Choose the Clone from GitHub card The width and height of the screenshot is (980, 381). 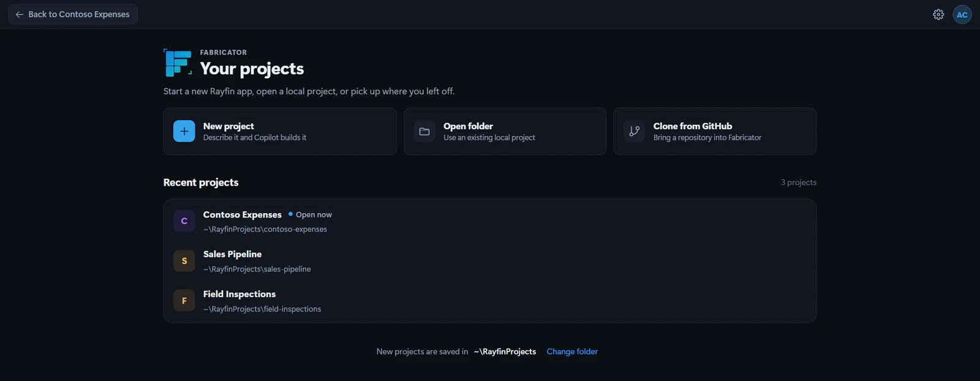715,131
